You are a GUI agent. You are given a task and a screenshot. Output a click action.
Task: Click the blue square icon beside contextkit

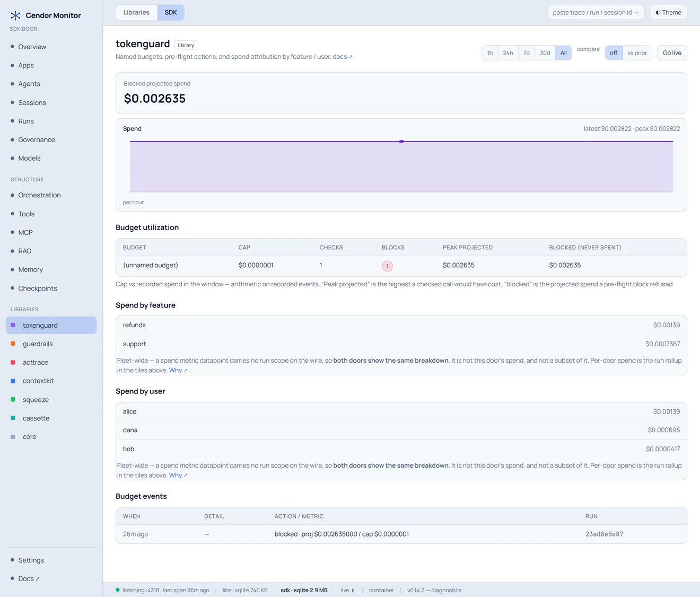(13, 381)
